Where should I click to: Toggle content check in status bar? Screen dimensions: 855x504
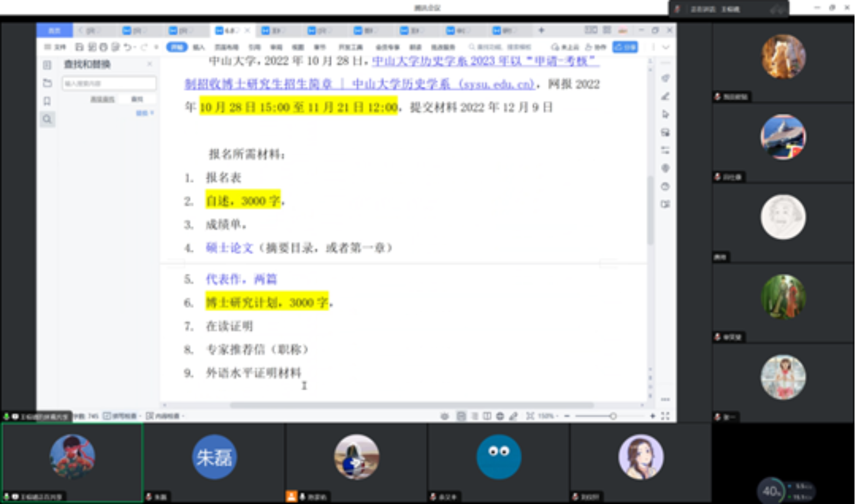(163, 416)
